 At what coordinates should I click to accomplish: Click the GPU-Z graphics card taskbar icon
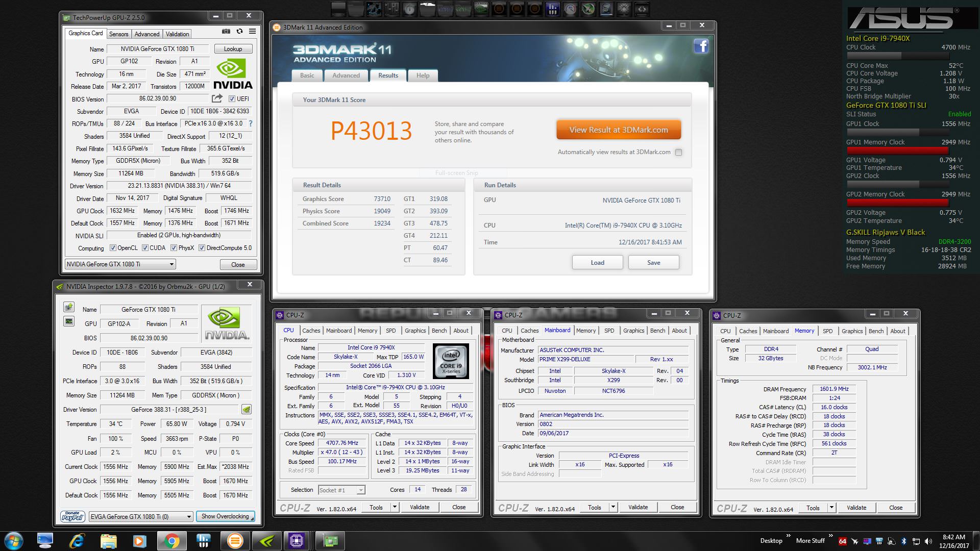tap(330, 541)
